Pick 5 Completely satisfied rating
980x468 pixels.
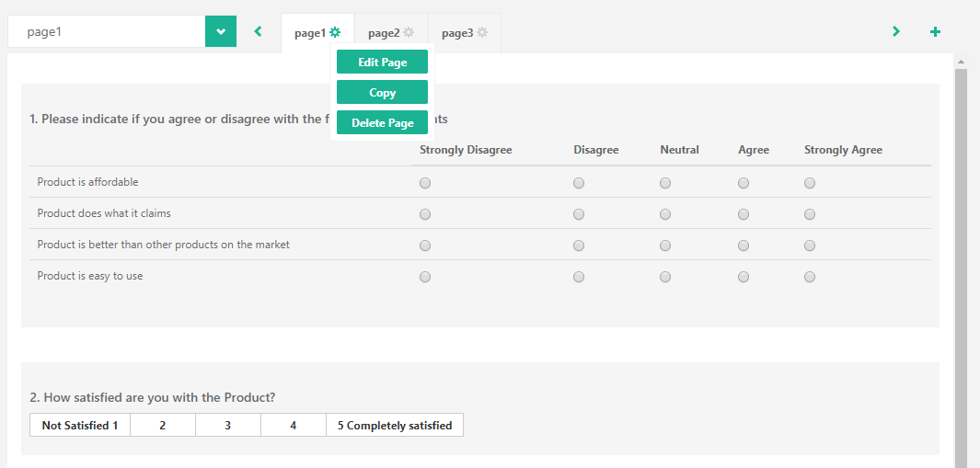point(394,426)
